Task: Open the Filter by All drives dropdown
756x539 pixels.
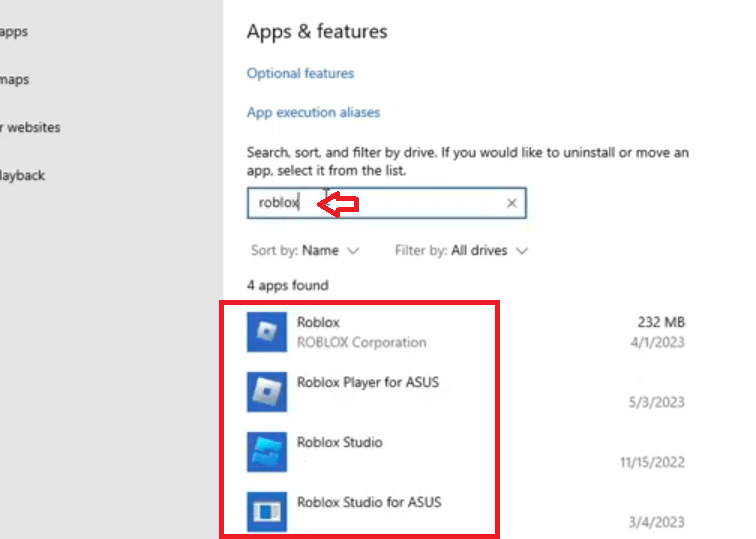Action: pyautogui.click(x=461, y=251)
